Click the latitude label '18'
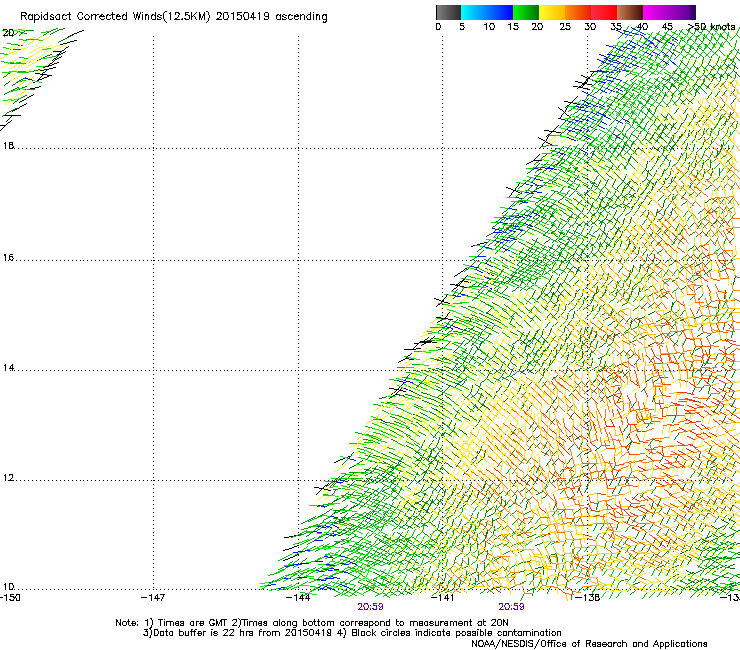This screenshot has width=740, height=650. (x=8, y=145)
